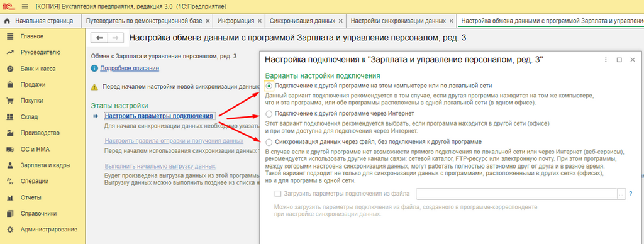Switch to Настройки синхронизации данных tab
The height and width of the screenshot is (244, 644).
pyautogui.click(x=398, y=21)
